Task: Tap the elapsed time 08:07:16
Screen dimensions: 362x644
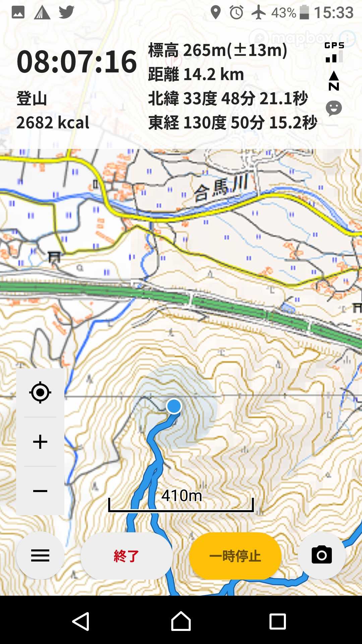Action: click(77, 62)
